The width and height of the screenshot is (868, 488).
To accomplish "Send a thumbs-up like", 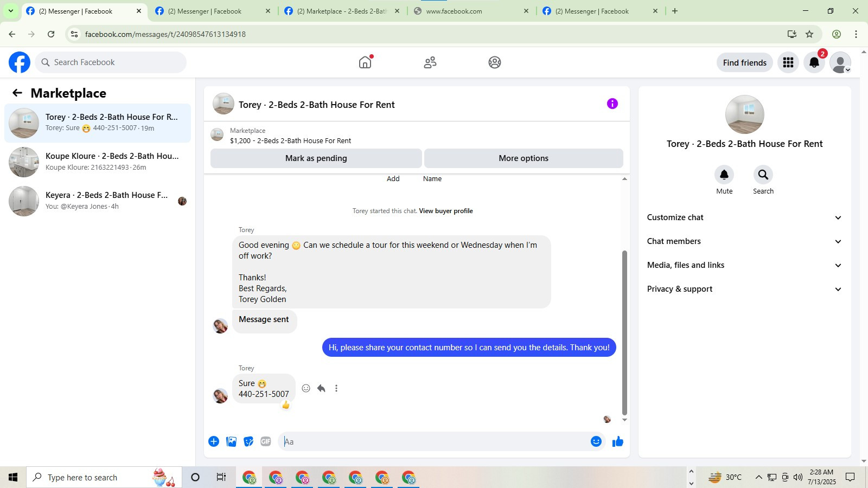I will pyautogui.click(x=618, y=441).
